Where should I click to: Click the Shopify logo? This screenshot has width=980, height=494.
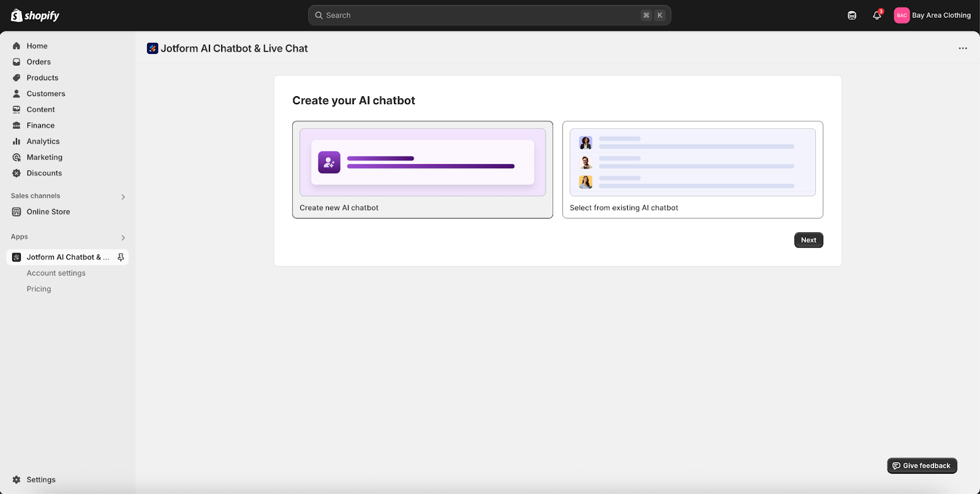35,15
